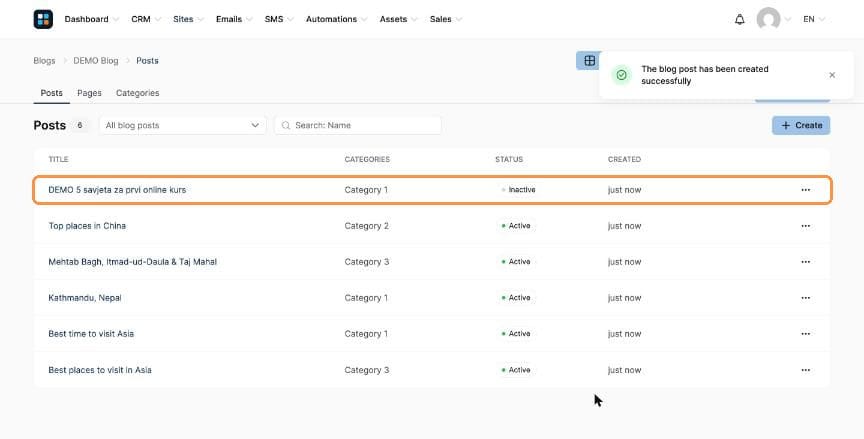This screenshot has height=439, width=864.
Task: Click Active status in Kathmandu, Nepal row
Action: click(516, 298)
